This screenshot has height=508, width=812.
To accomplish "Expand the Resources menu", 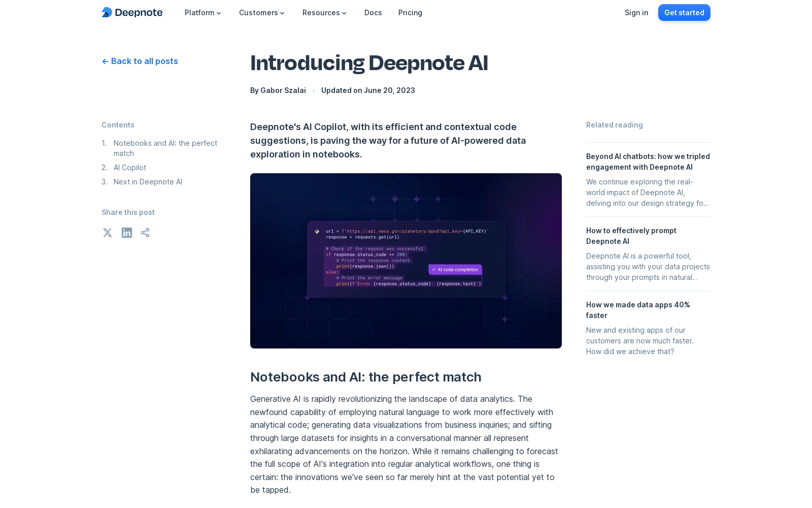I will click(x=324, y=13).
